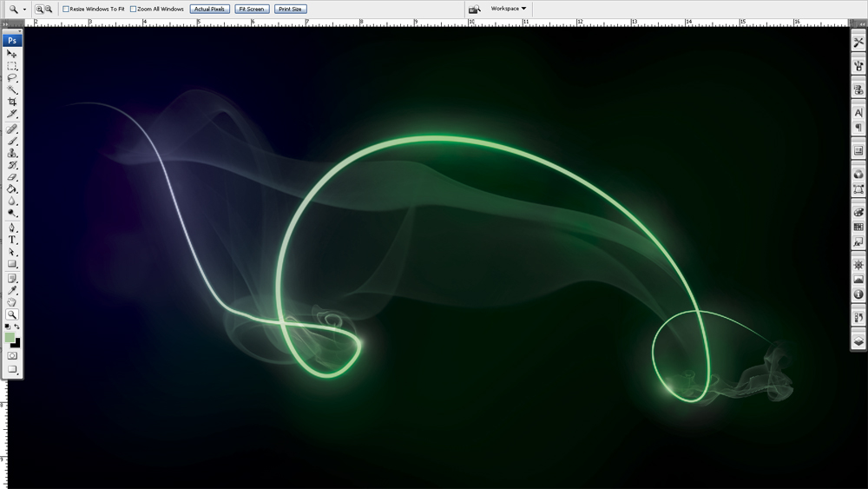Viewport: 868px width, 489px height.
Task: Open the Character panel icon
Action: (858, 113)
